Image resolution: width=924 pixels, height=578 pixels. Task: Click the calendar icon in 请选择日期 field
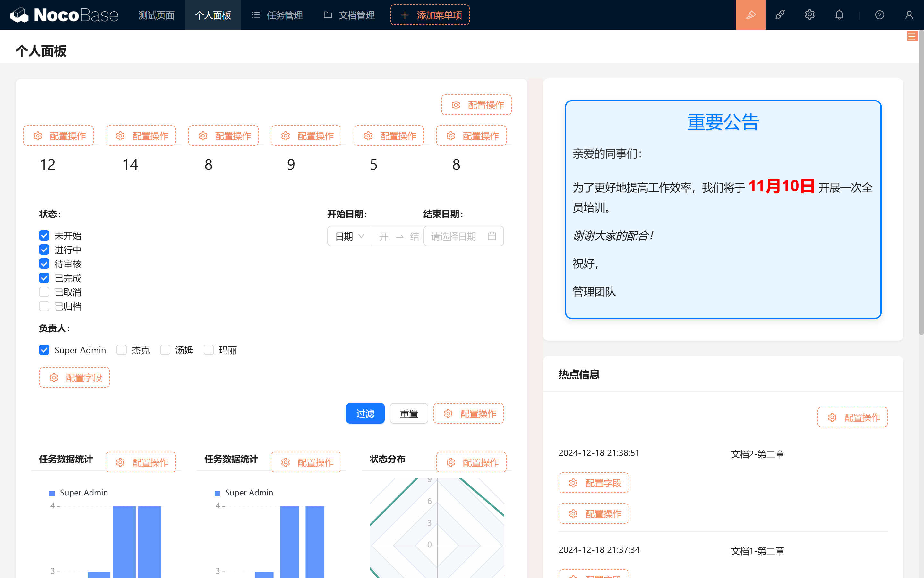point(492,236)
